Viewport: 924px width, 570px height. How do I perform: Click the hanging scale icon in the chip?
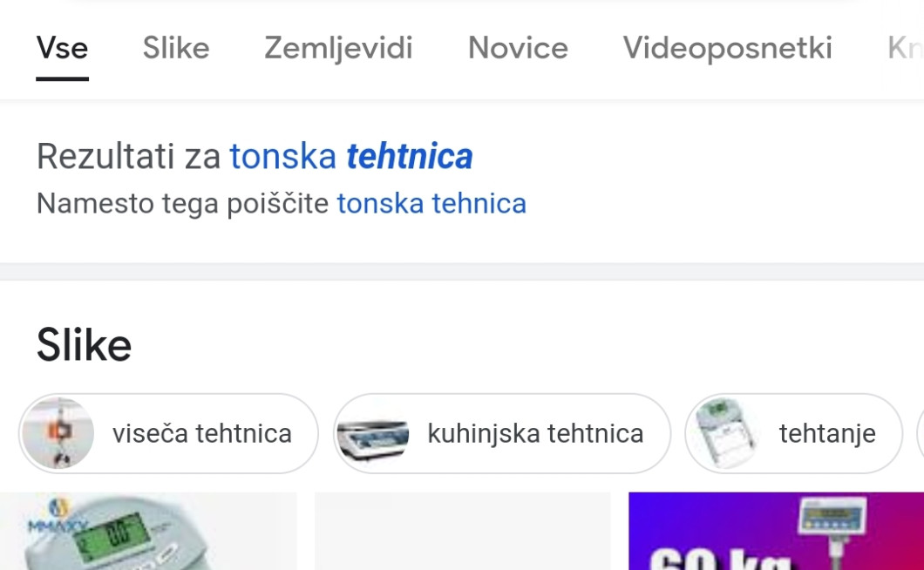(x=58, y=433)
